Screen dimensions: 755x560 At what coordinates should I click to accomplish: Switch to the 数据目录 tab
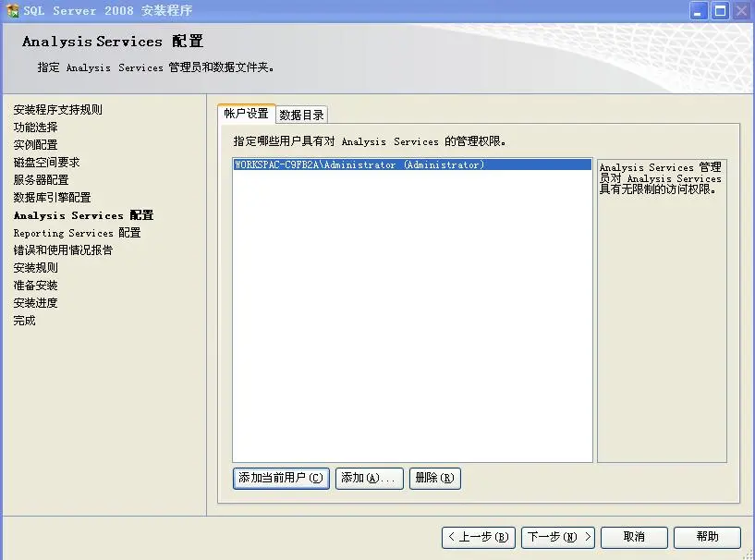(x=302, y=116)
